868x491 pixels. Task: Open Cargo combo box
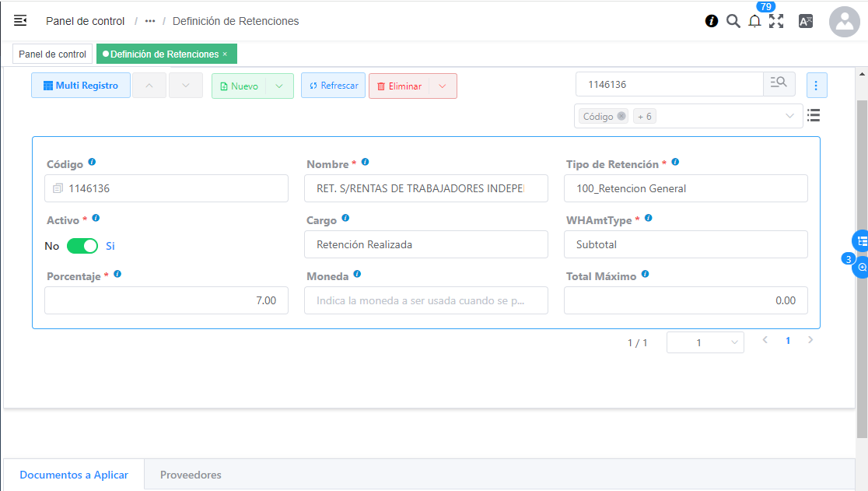click(x=425, y=244)
